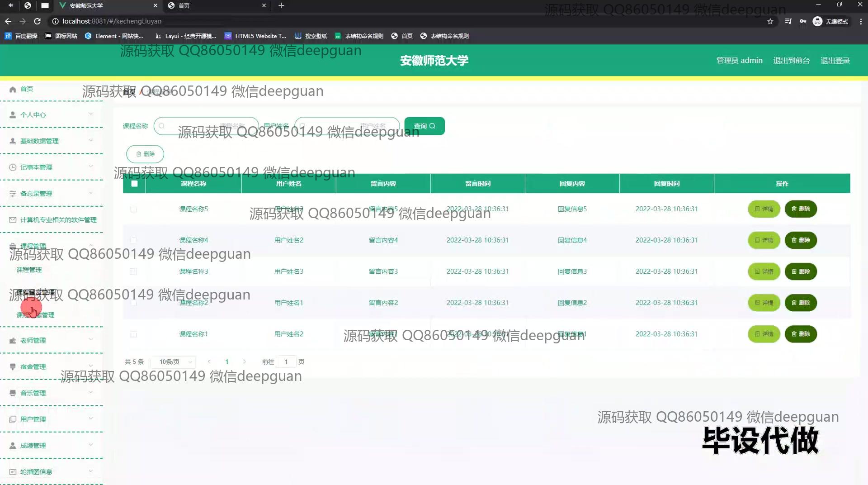The image size is (868, 485).
Task: Click the 用户管理 sidebar icon
Action: [13, 419]
